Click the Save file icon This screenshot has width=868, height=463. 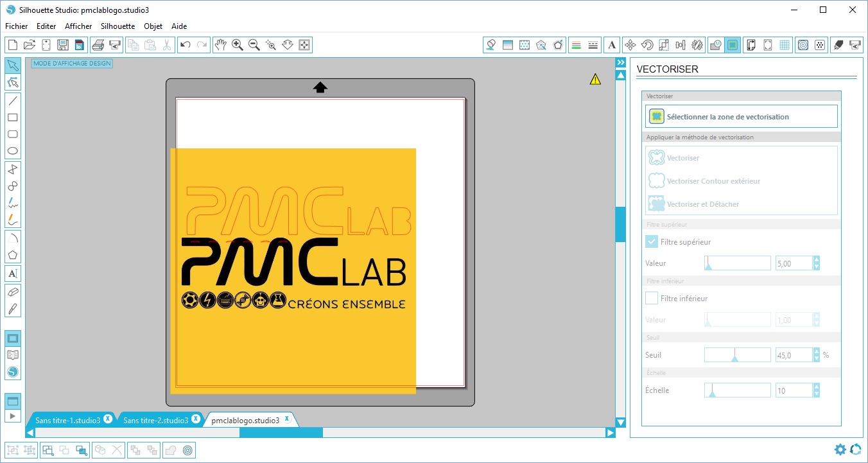pyautogui.click(x=63, y=45)
